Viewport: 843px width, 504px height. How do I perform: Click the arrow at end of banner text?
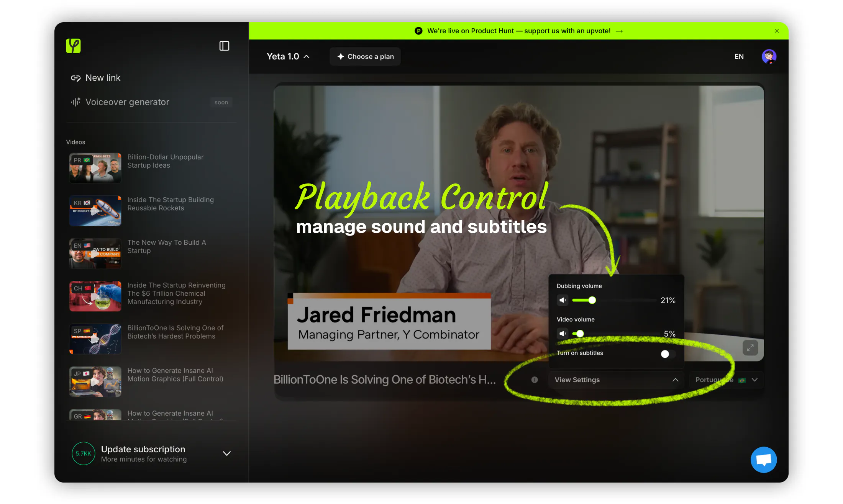(x=619, y=31)
